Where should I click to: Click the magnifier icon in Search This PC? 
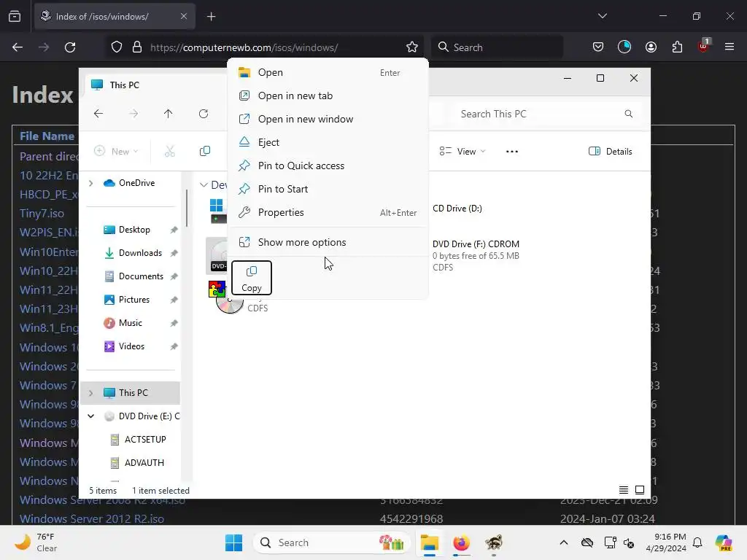pos(629,114)
